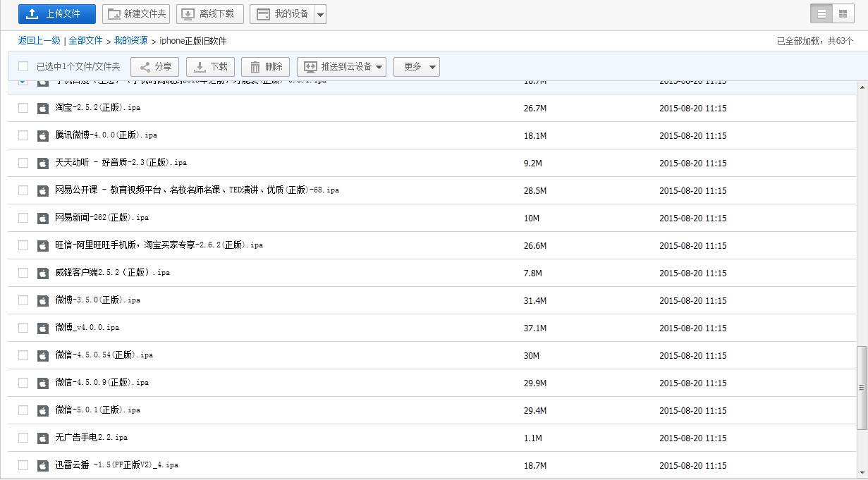Click the ipa icon of 天天动听
The image size is (868, 480).
(x=43, y=164)
